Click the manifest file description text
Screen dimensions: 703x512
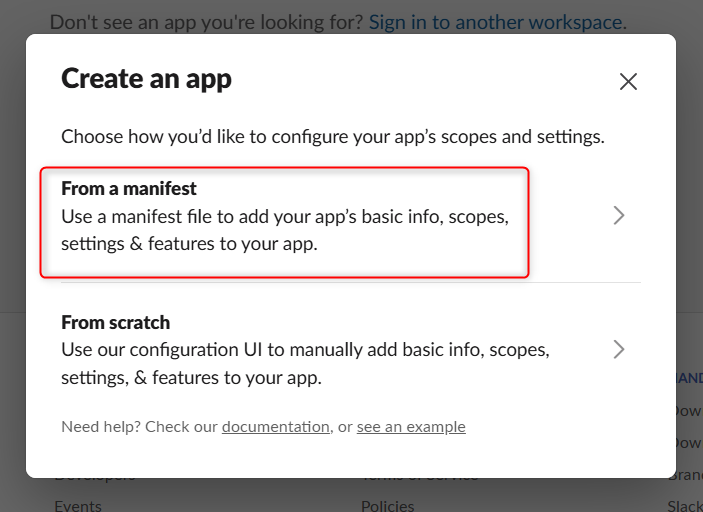[285, 230]
